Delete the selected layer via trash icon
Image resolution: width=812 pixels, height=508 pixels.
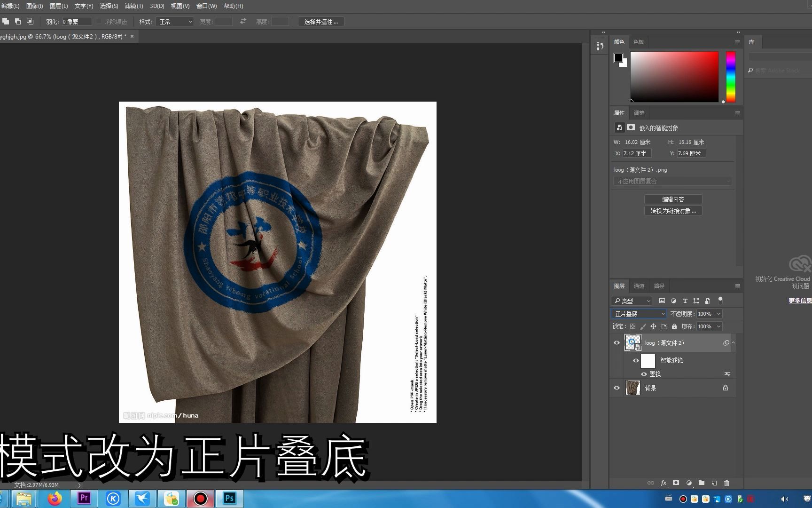[727, 483]
